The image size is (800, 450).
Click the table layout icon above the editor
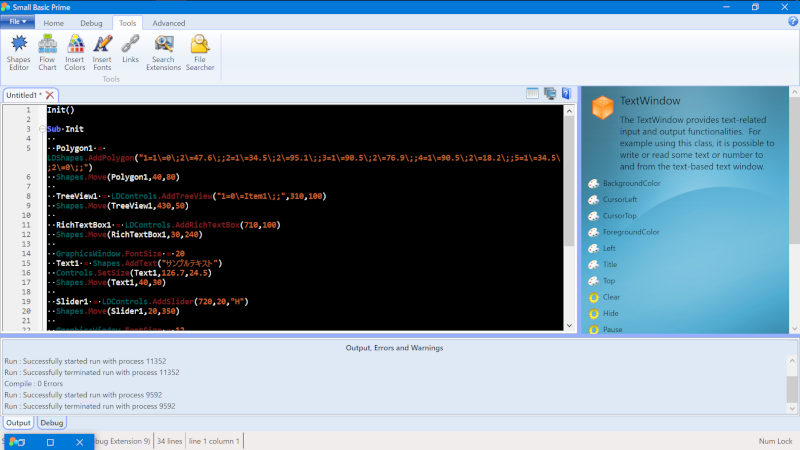click(x=532, y=93)
